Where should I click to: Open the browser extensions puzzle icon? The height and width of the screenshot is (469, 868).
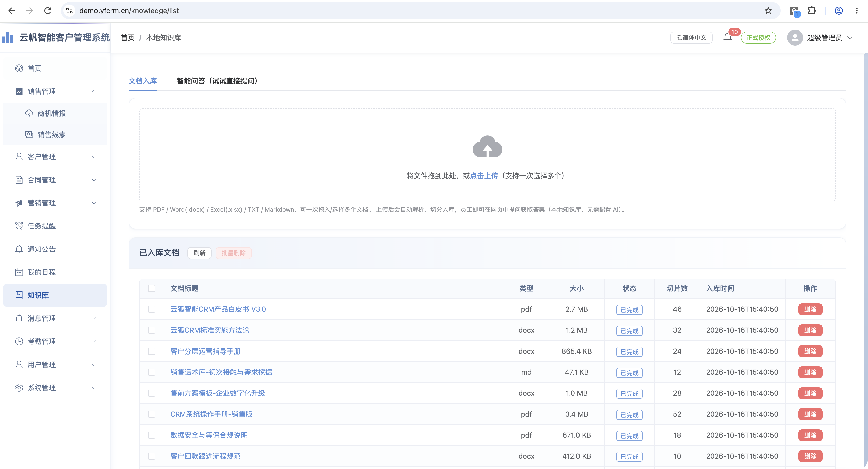(812, 11)
